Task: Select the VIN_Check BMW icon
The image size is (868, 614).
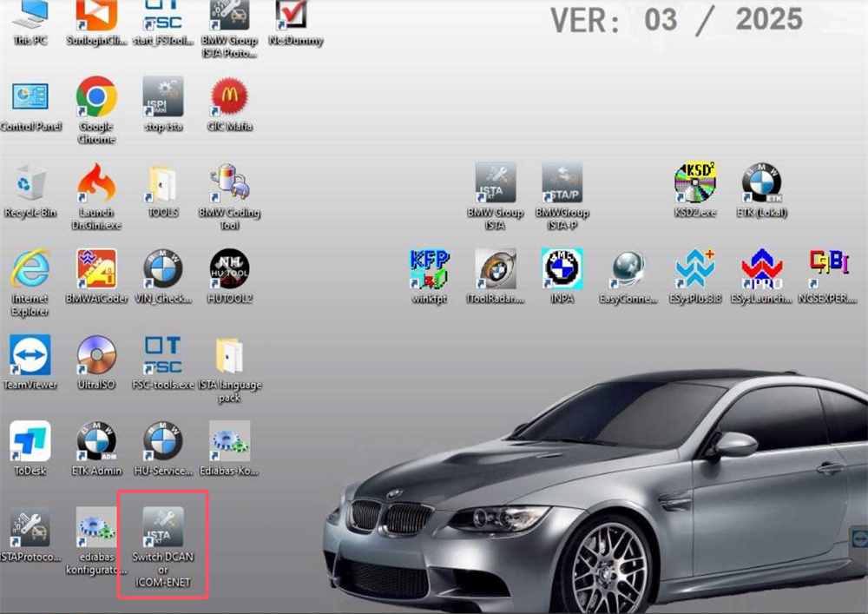Action: tap(163, 268)
